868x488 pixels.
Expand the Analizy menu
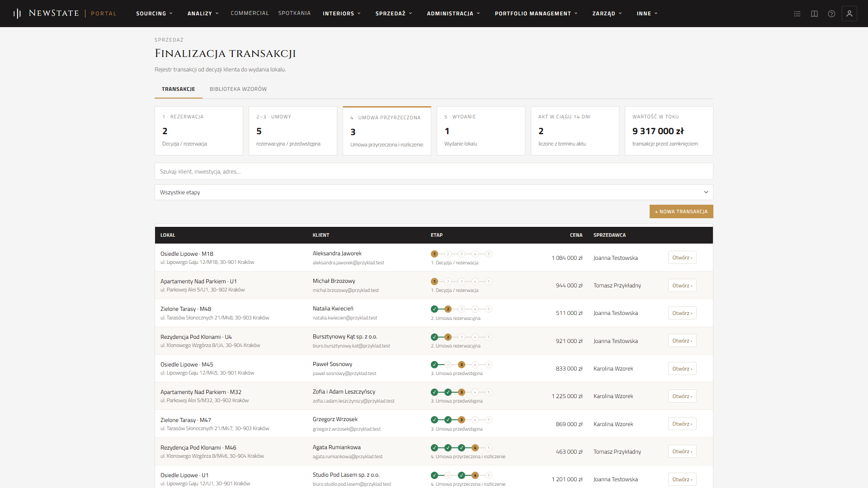[203, 14]
